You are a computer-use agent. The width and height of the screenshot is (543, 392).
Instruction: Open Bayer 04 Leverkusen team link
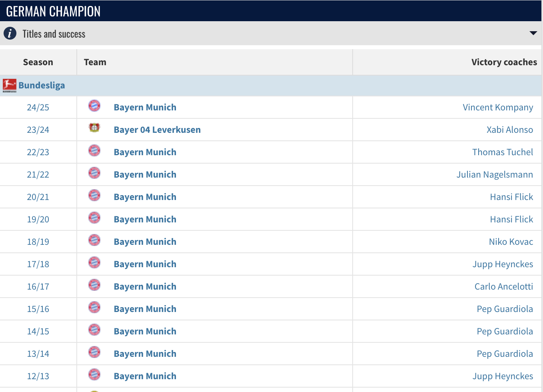coord(157,130)
